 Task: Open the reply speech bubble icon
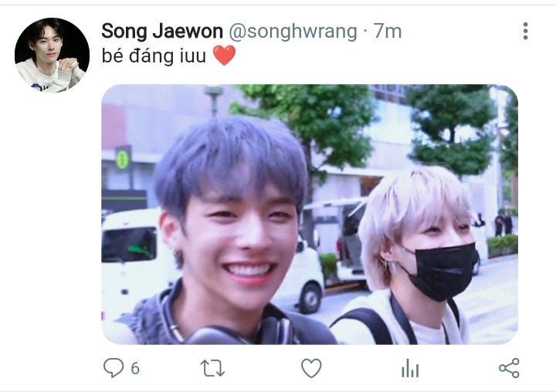tap(114, 367)
